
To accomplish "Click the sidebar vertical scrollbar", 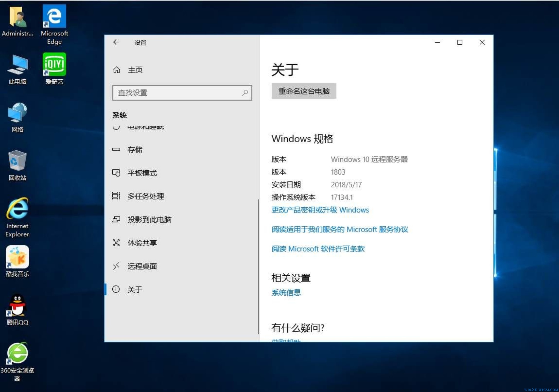I will click(259, 267).
